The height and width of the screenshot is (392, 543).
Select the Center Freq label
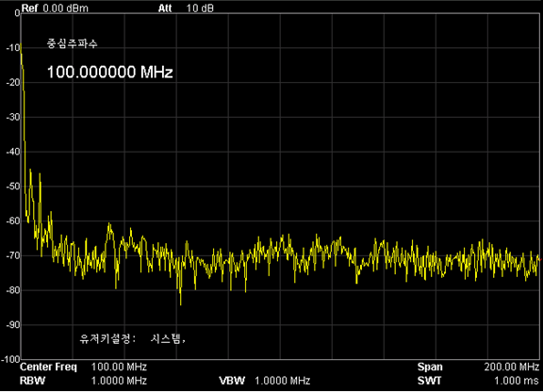48,367
